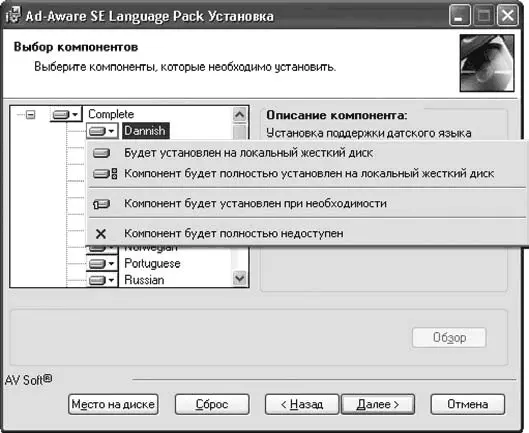
Task: Open the install-state dropdown next to Complete
Action: click(66, 114)
